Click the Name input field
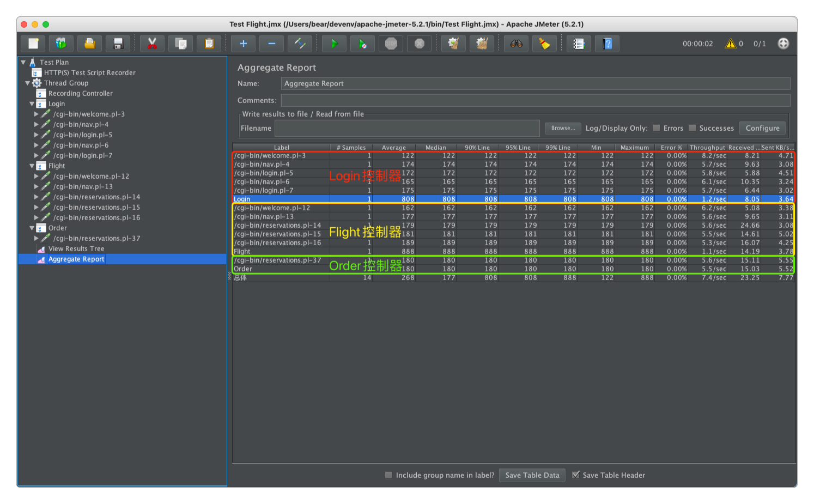Viewport: 814px width, 504px height. [536, 83]
